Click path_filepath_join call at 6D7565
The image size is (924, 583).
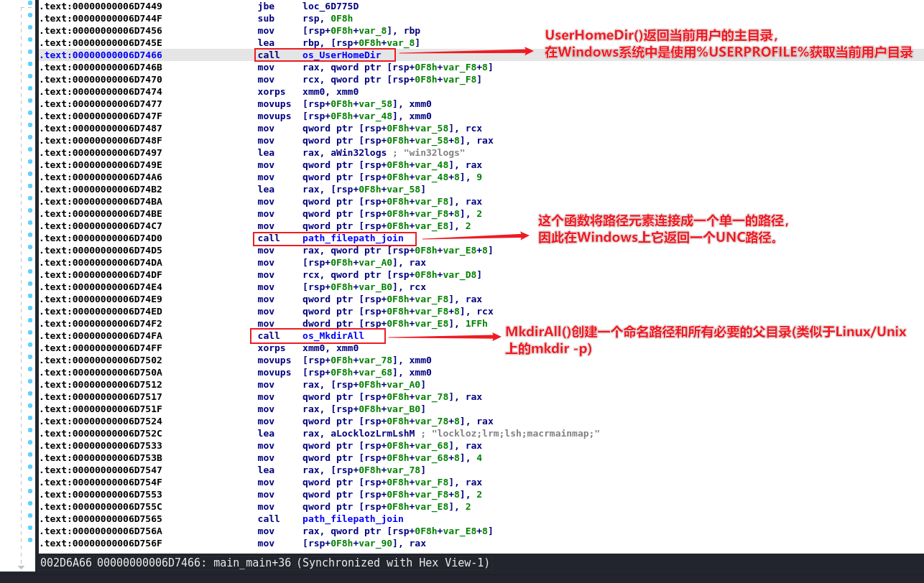(x=352, y=519)
